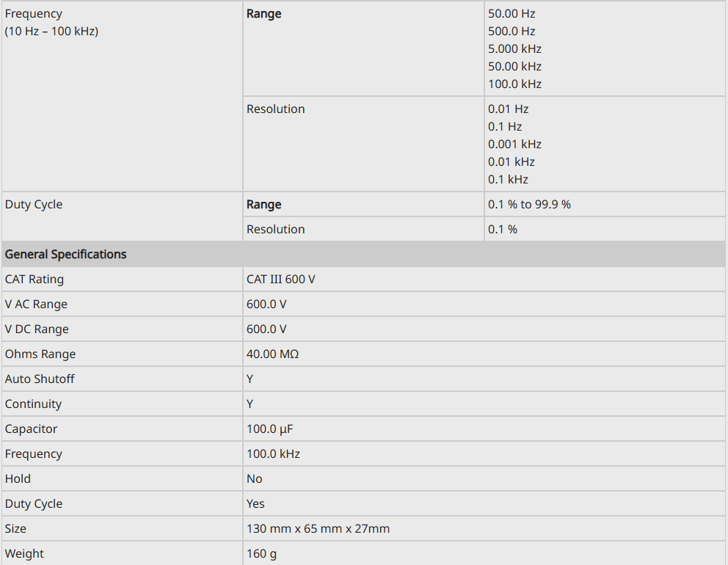The height and width of the screenshot is (565, 728).
Task: Click the 40.00 MΩ value
Action: point(272,354)
